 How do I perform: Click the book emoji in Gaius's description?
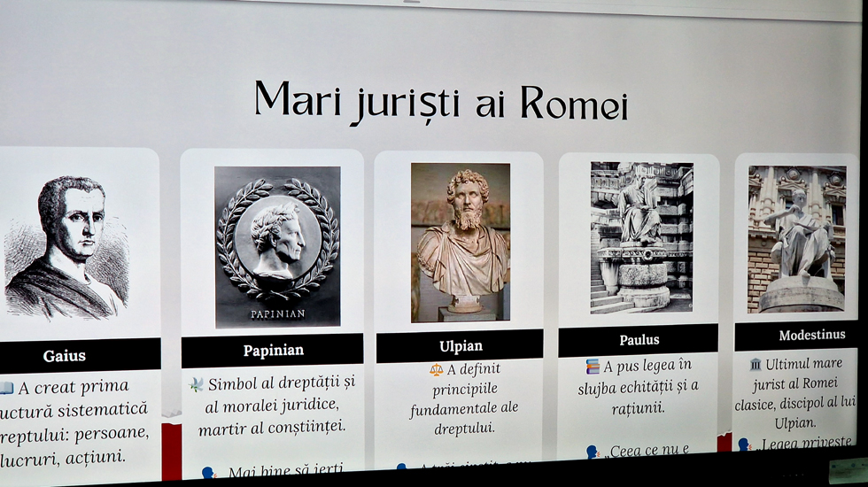[x=6, y=388]
